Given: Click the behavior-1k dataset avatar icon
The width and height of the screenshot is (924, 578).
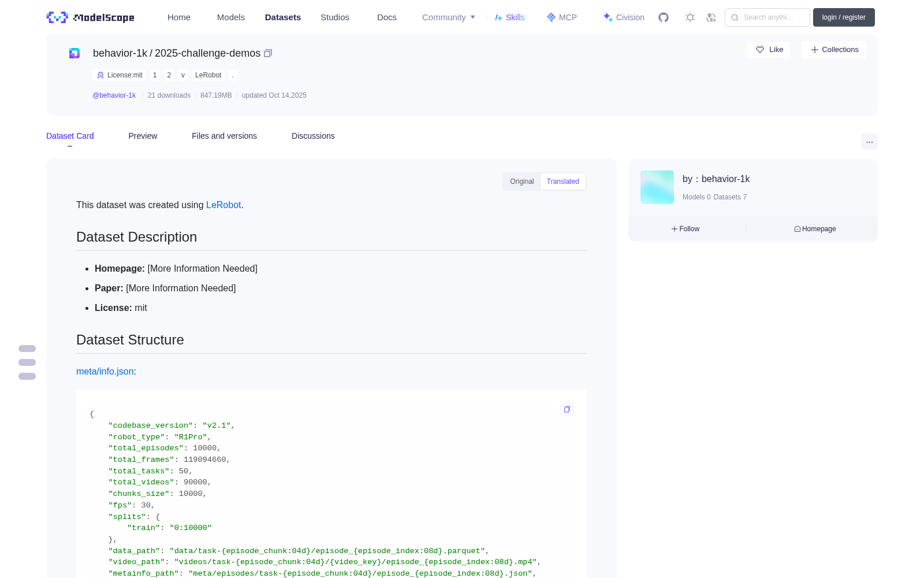Looking at the screenshot, I should click(x=74, y=53).
